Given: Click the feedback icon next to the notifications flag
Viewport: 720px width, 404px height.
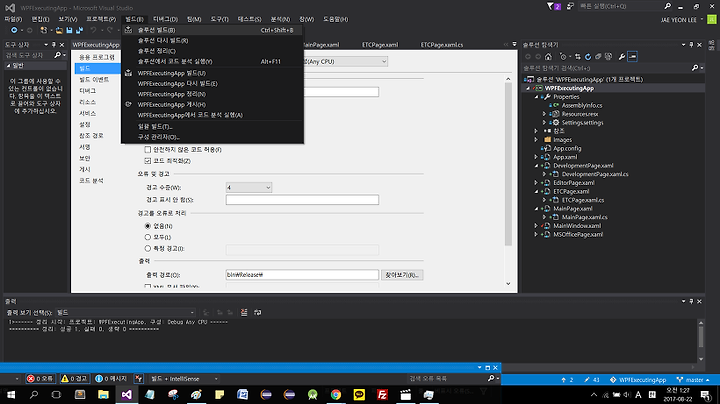Looking at the screenshot, I should click(x=570, y=6).
